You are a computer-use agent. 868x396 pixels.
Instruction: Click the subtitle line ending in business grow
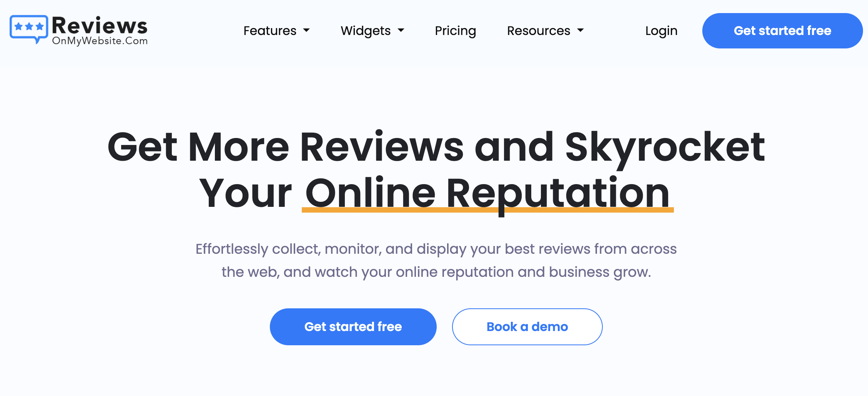click(436, 272)
